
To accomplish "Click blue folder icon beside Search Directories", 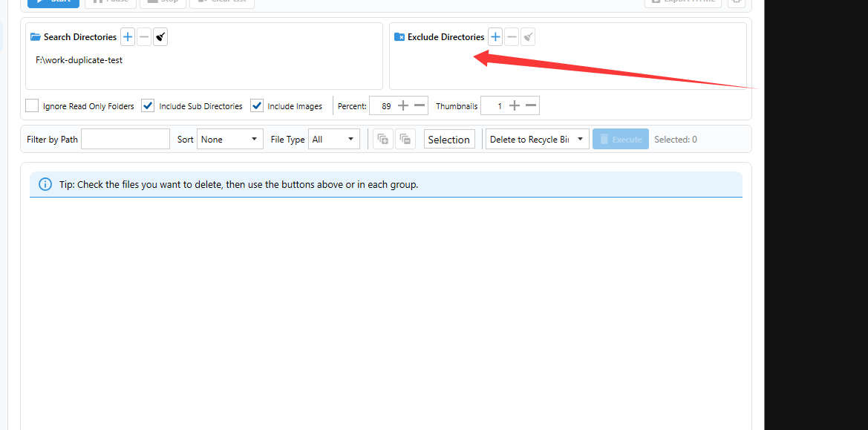I will (36, 37).
